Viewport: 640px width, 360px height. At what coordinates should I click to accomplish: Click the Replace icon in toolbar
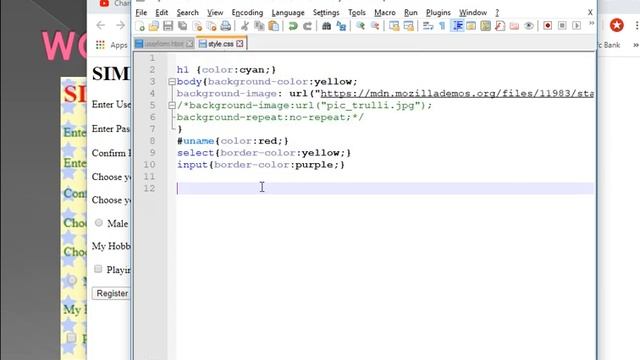coord(341,27)
